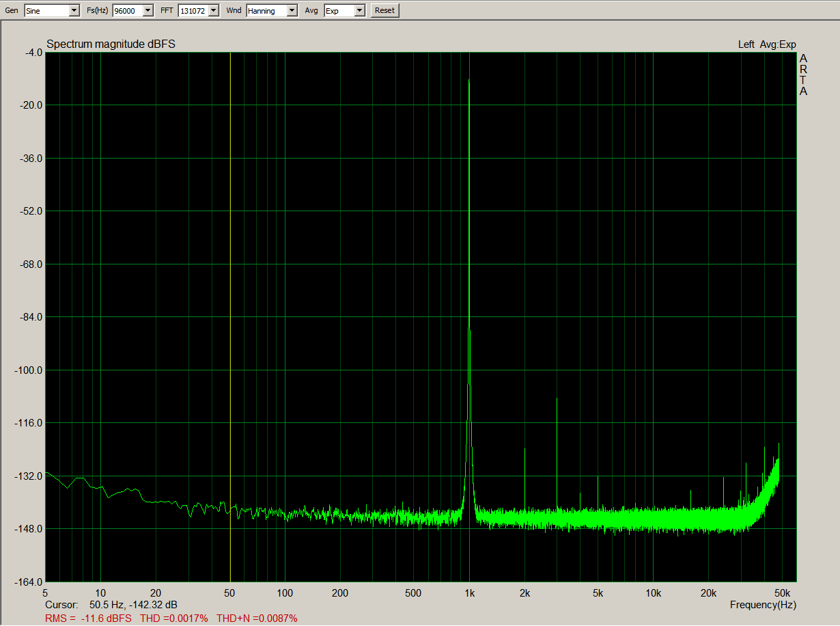This screenshot has width=840, height=626.
Task: Click the 20 frequency axis label
Action: tap(156, 593)
